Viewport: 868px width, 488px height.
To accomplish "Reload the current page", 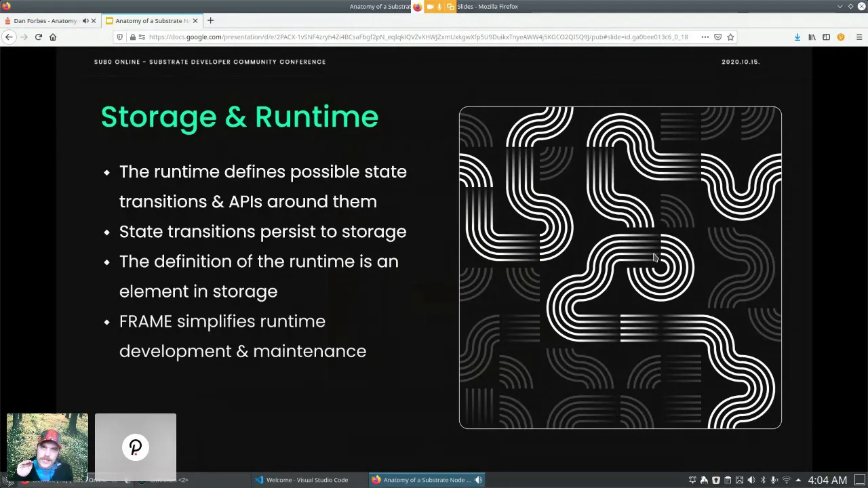I will point(39,37).
